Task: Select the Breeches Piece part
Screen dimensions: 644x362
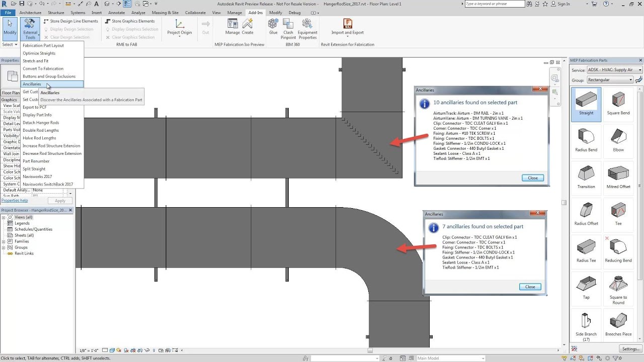Action: 618,325
